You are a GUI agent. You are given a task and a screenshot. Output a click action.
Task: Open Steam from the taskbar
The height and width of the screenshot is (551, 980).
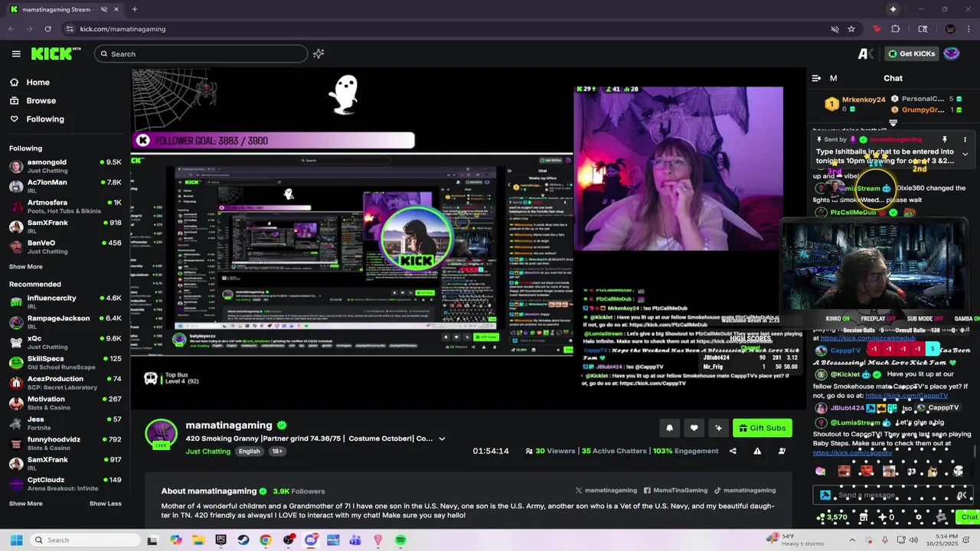click(243, 540)
